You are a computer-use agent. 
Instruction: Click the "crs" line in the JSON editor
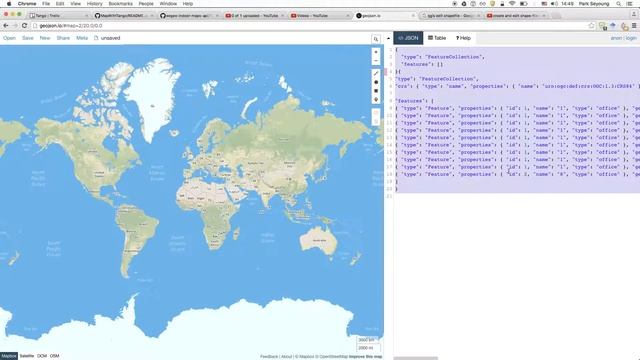pos(517,86)
